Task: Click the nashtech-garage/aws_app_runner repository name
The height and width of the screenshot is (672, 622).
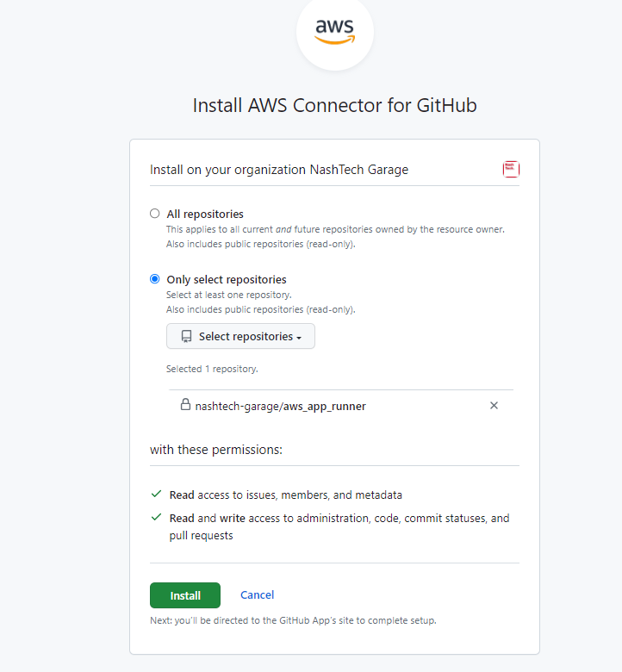Action: click(280, 406)
